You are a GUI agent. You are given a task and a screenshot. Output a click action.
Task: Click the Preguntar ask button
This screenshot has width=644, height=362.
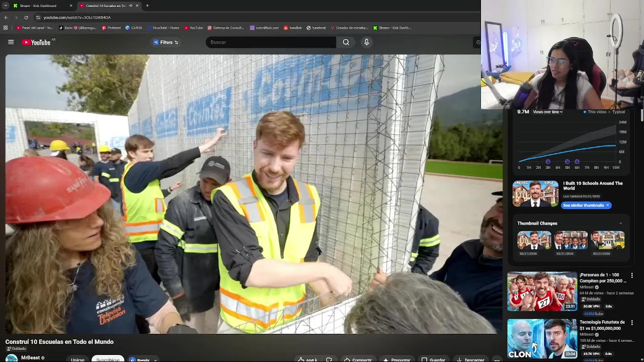[396, 360]
